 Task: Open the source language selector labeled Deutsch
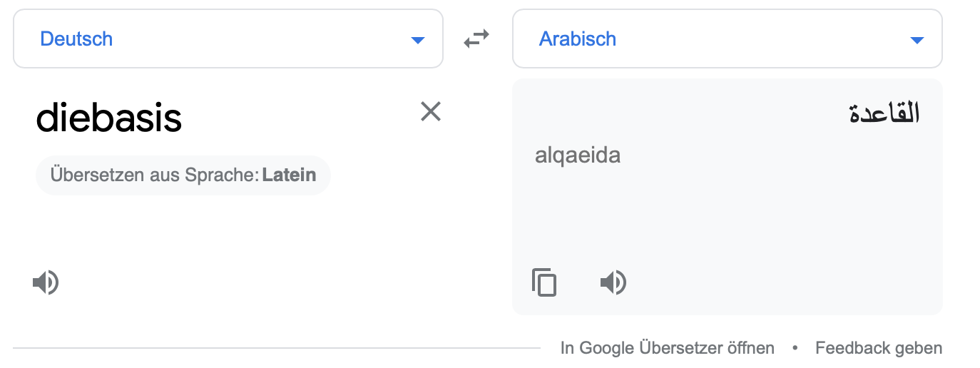point(228,39)
